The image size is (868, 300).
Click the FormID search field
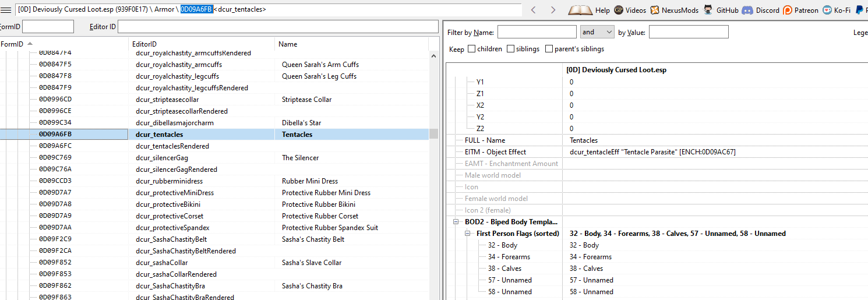click(48, 26)
